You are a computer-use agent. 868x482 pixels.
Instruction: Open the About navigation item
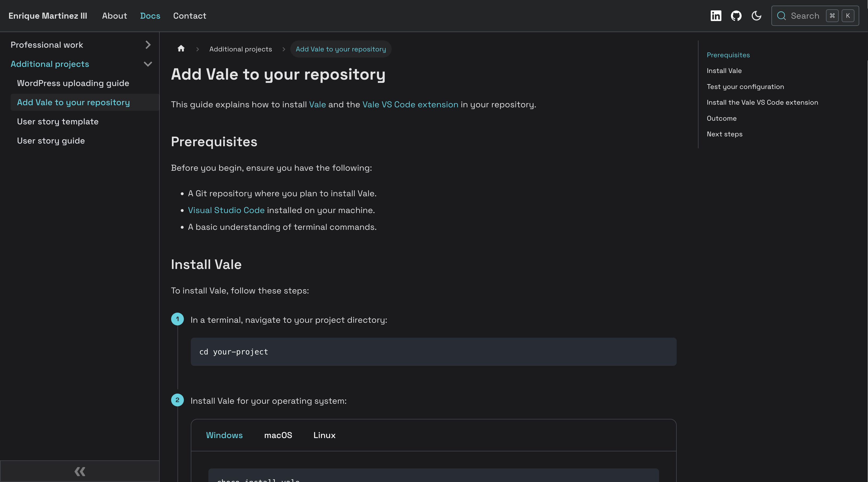point(114,16)
